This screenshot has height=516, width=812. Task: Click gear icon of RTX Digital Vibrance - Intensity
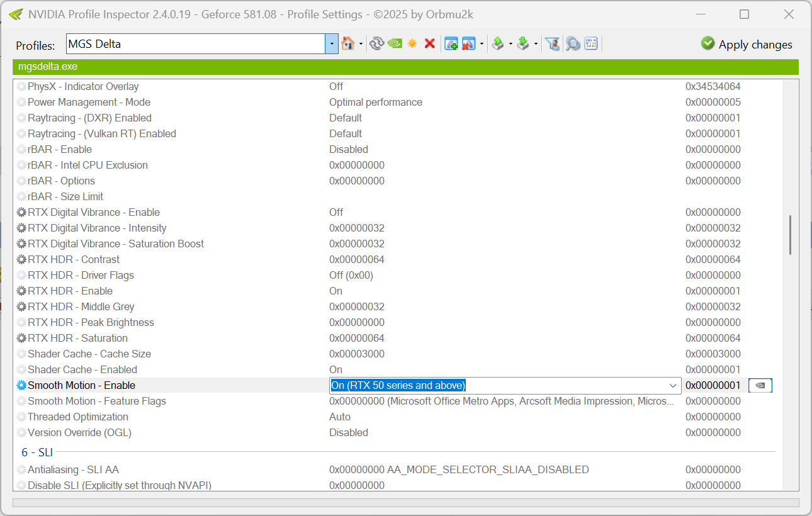pyautogui.click(x=21, y=228)
